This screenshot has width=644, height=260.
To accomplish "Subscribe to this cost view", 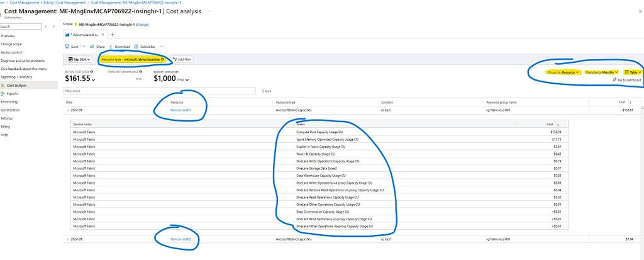I will [x=145, y=47].
